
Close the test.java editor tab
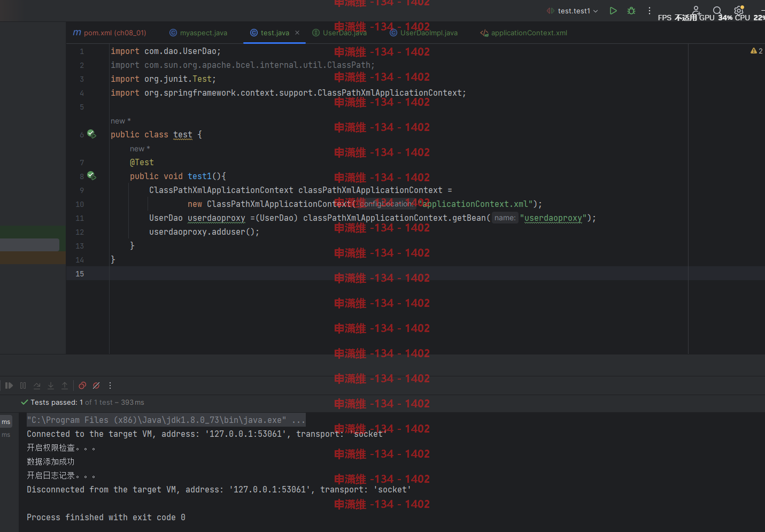point(297,33)
